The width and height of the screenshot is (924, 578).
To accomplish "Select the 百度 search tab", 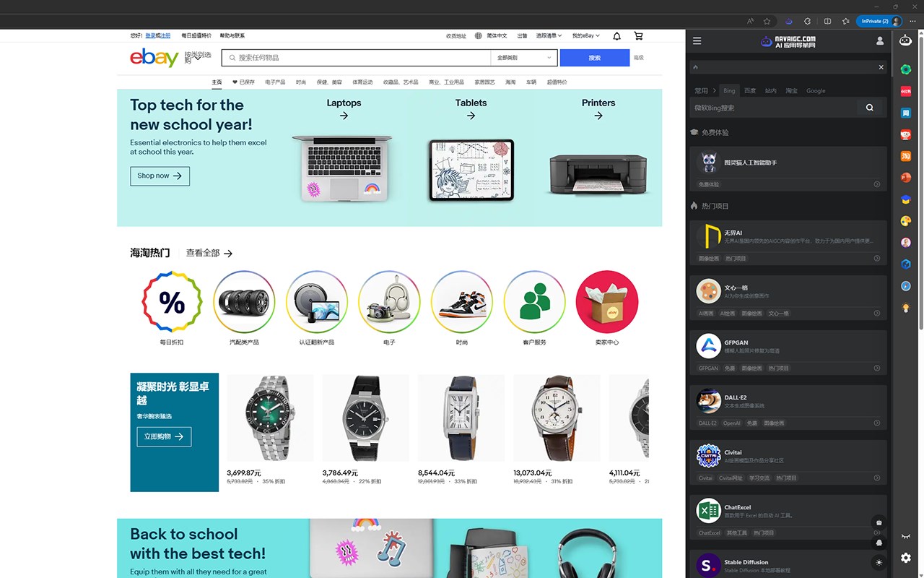I will 750,91.
